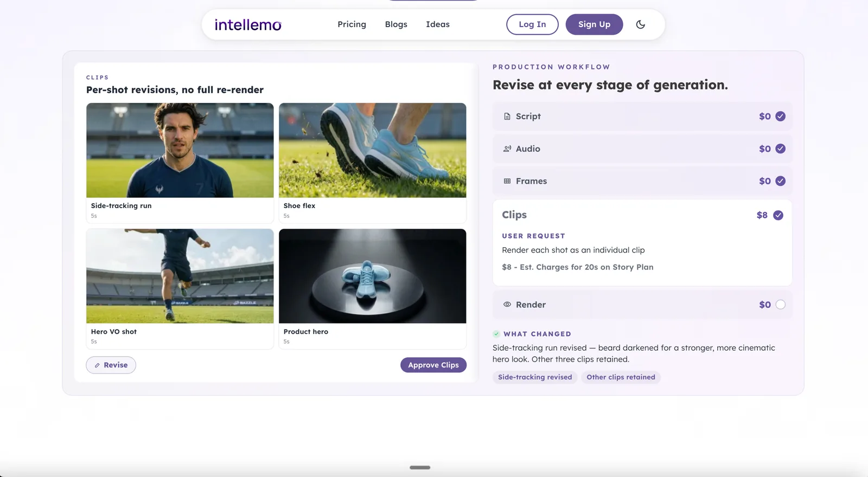Click the green check beside What Changed
Viewport: 868px width, 477px height.
[x=496, y=334]
